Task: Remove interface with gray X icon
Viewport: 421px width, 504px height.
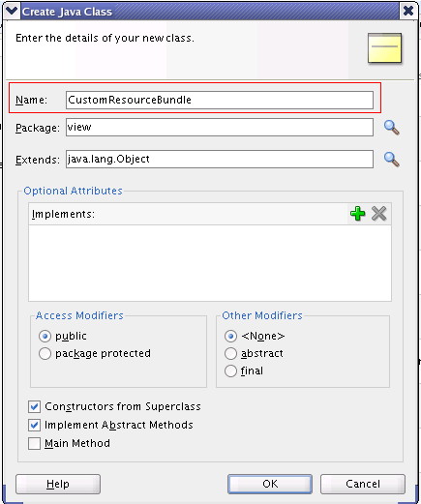Action: (x=378, y=214)
